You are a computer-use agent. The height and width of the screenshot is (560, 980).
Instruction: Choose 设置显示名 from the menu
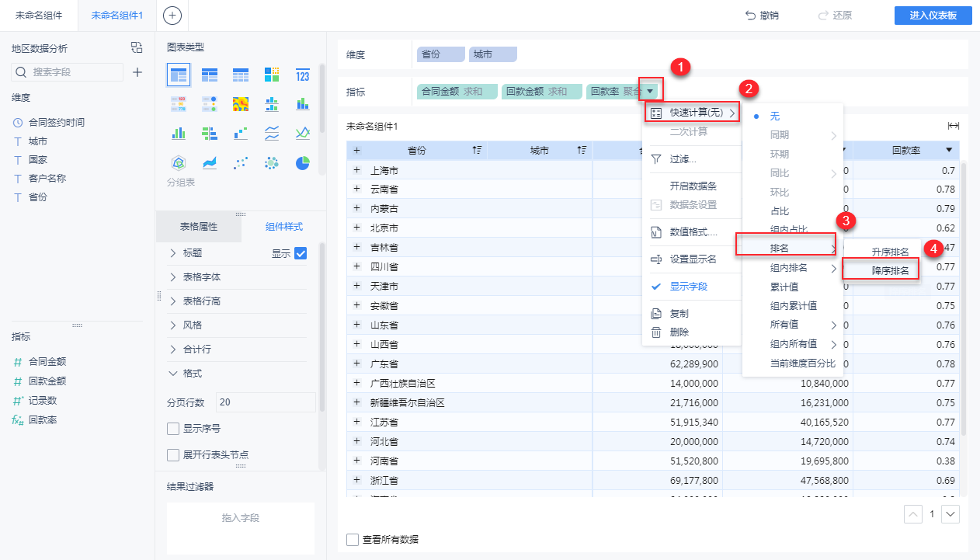(691, 259)
